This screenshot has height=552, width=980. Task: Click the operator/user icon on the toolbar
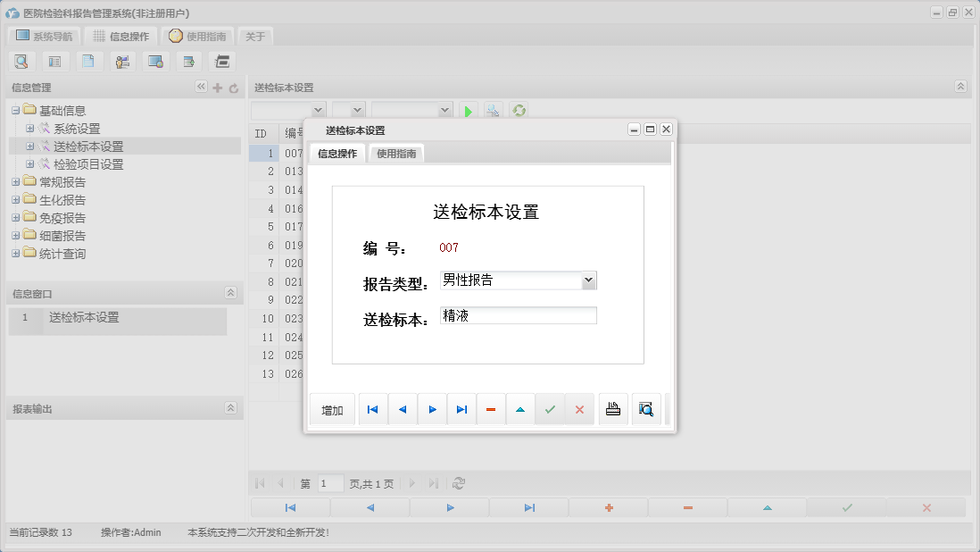point(122,61)
